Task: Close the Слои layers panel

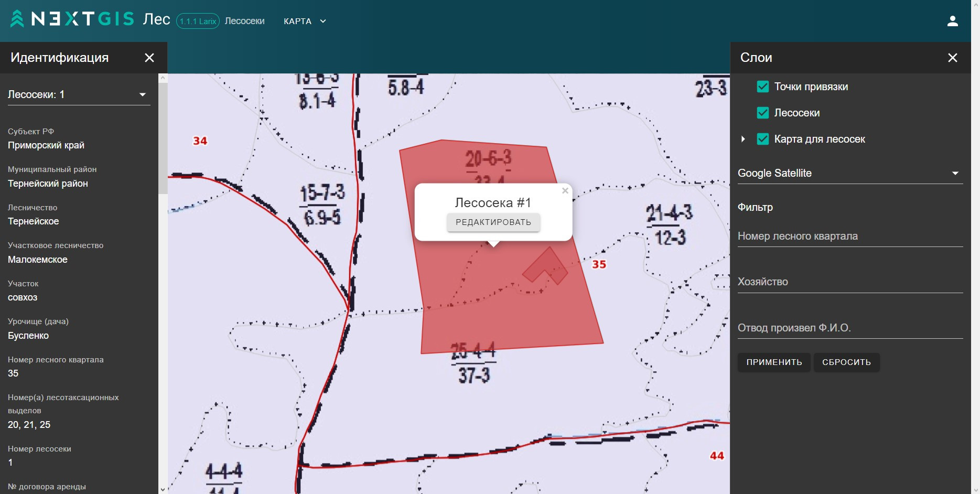Action: pos(952,58)
